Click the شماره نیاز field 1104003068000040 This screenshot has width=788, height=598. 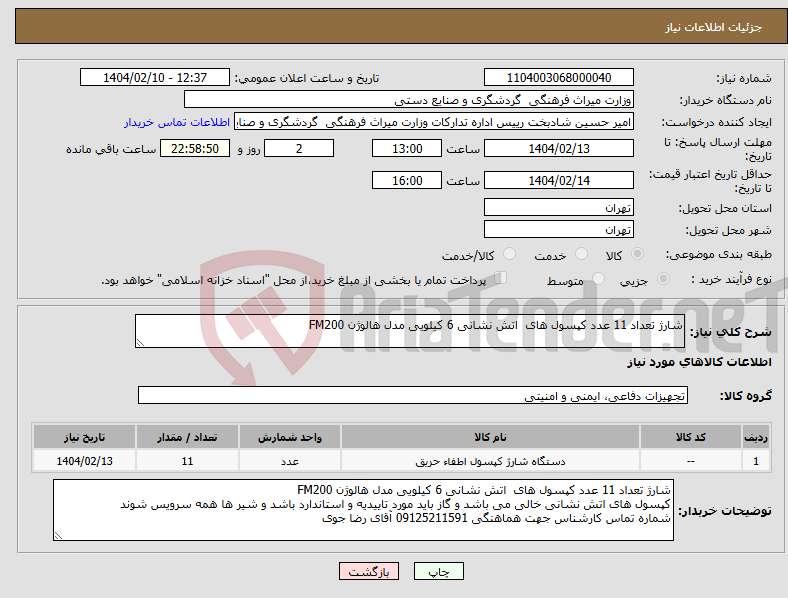(558, 77)
